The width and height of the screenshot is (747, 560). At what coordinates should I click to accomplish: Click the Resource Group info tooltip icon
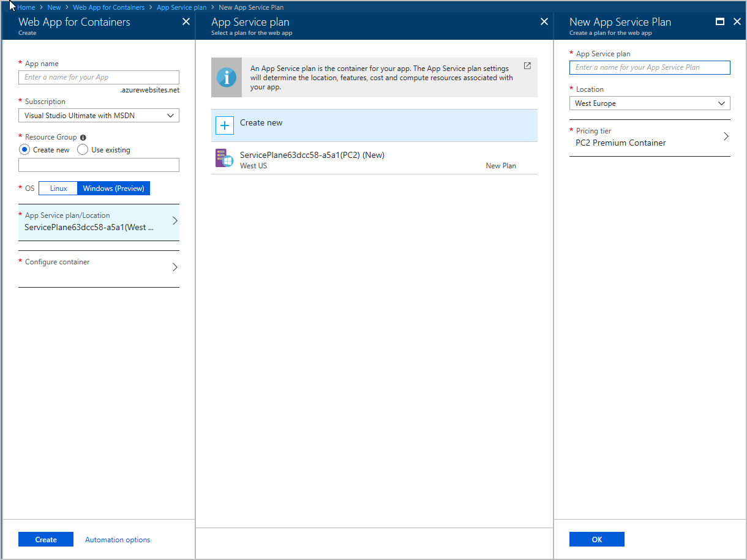83,138
